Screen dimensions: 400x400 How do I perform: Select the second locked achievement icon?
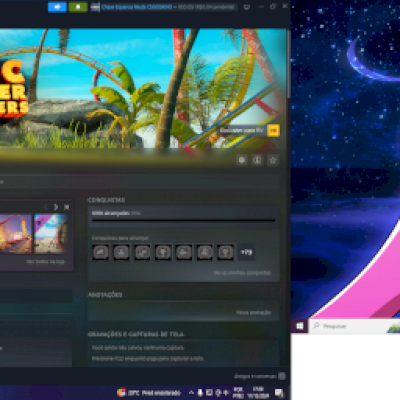[121, 252]
